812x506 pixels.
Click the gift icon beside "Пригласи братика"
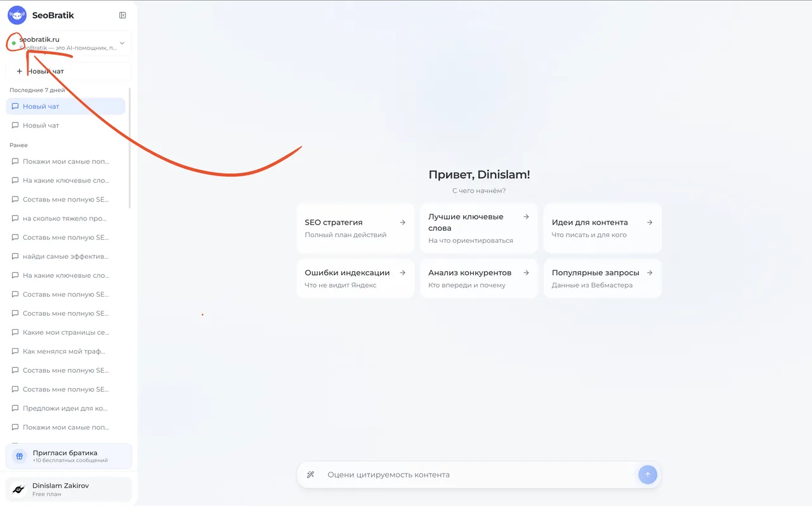point(18,456)
